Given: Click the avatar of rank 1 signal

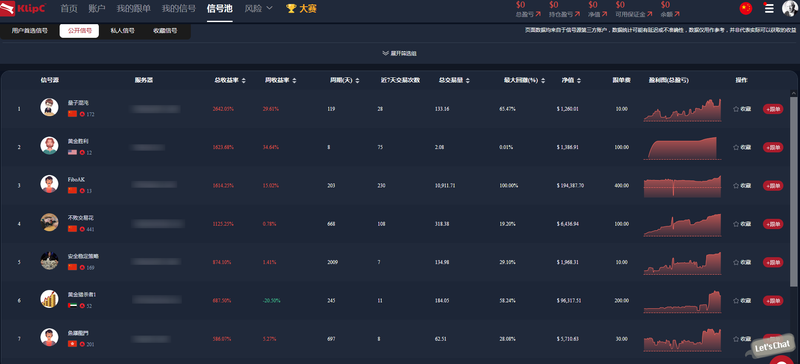Looking at the screenshot, I should coord(49,107).
